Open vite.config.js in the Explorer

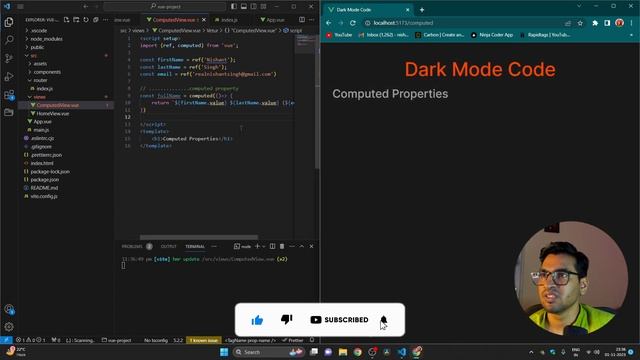[44, 196]
